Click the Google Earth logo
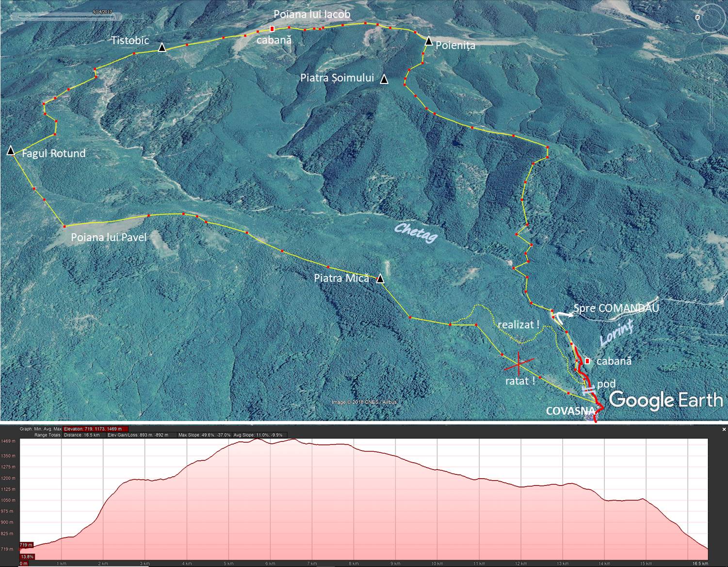Viewport: 728px width, 567px height. [x=665, y=400]
